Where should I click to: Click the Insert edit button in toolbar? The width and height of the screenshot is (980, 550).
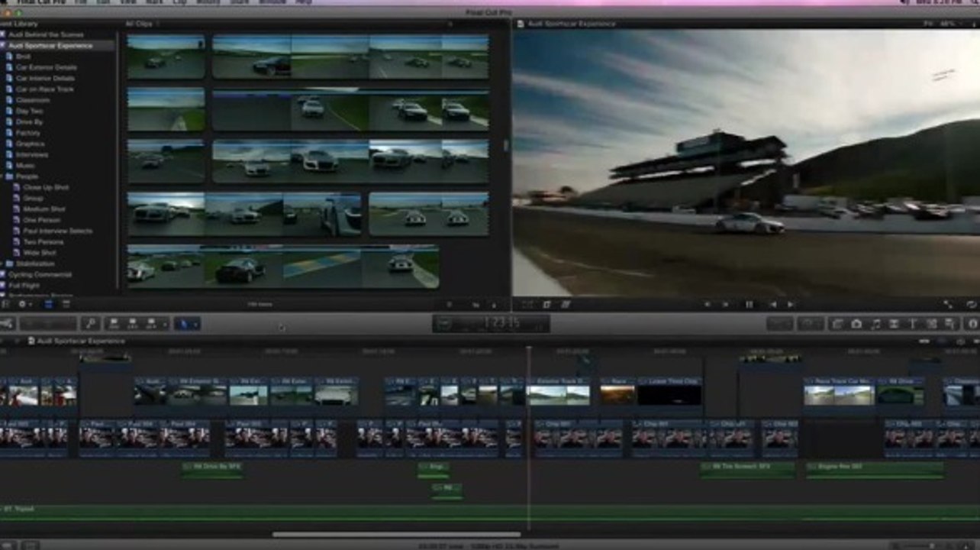[131, 324]
